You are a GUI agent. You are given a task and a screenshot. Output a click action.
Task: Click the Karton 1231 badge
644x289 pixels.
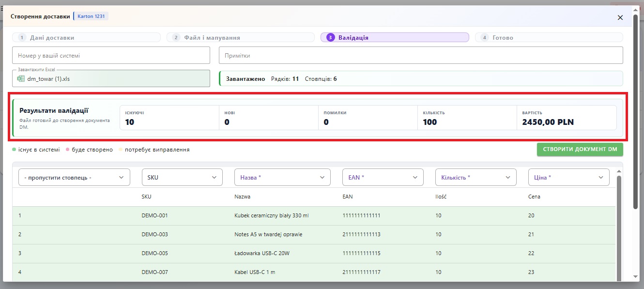(91, 16)
